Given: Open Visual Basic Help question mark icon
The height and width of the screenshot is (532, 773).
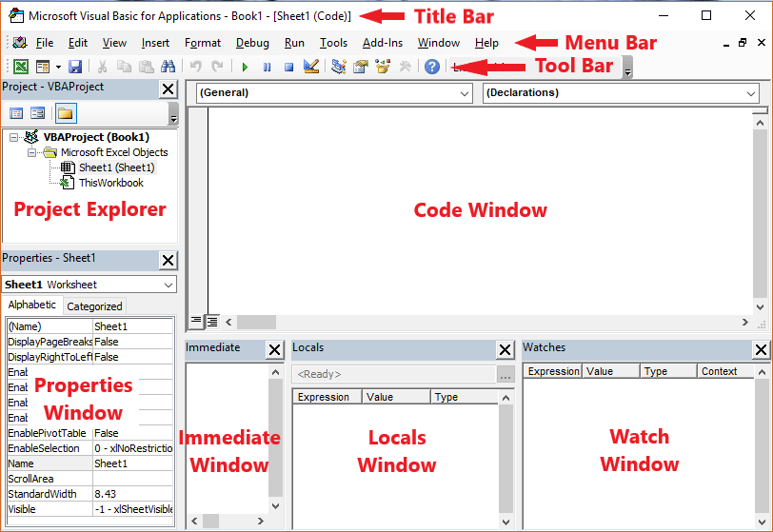Looking at the screenshot, I should click(x=432, y=66).
